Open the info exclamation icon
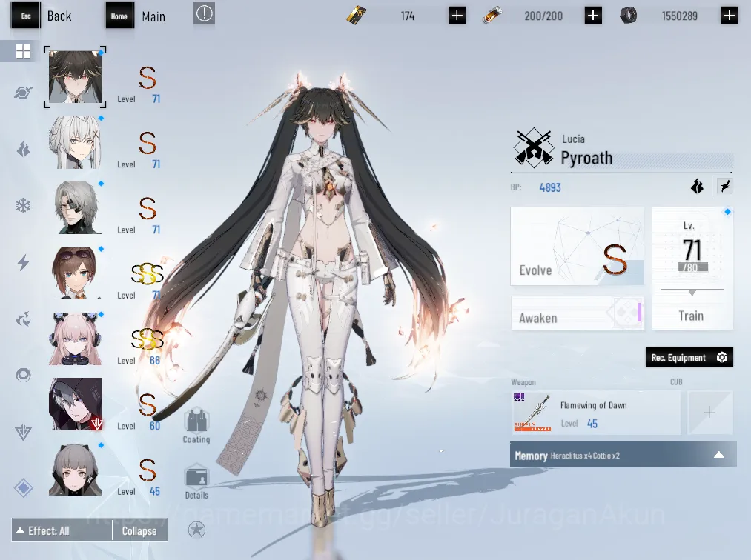Viewport: 751px width, 560px height. point(204,13)
